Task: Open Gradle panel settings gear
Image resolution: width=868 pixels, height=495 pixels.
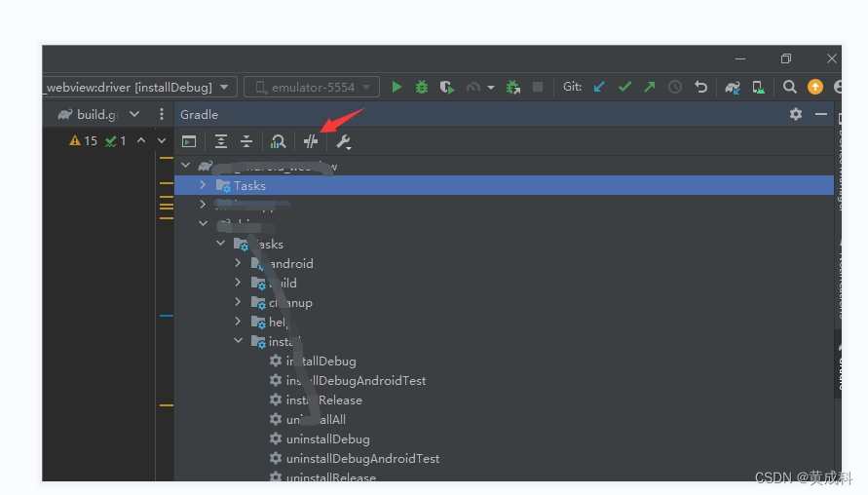Action: click(796, 114)
